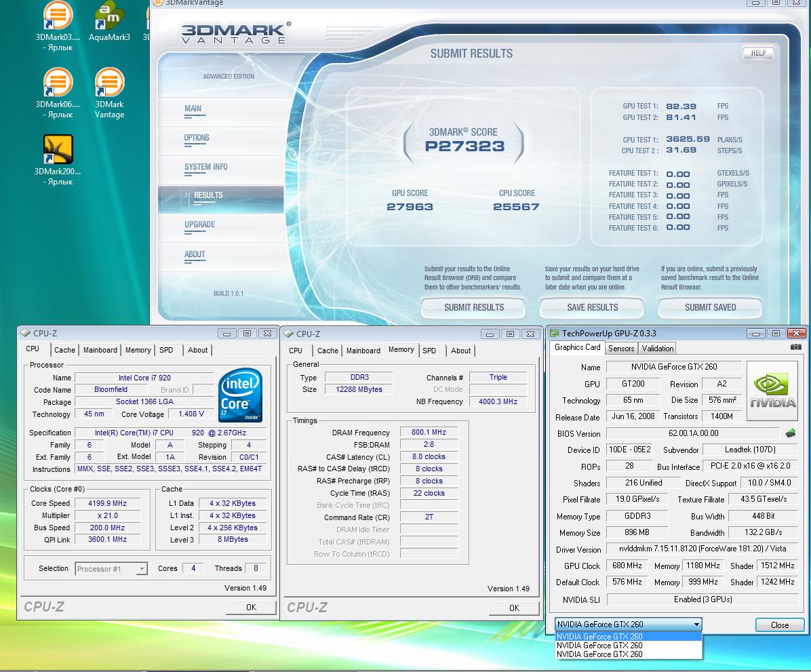
Task: Click the GPU-Z title bar app icon
Action: (x=554, y=333)
